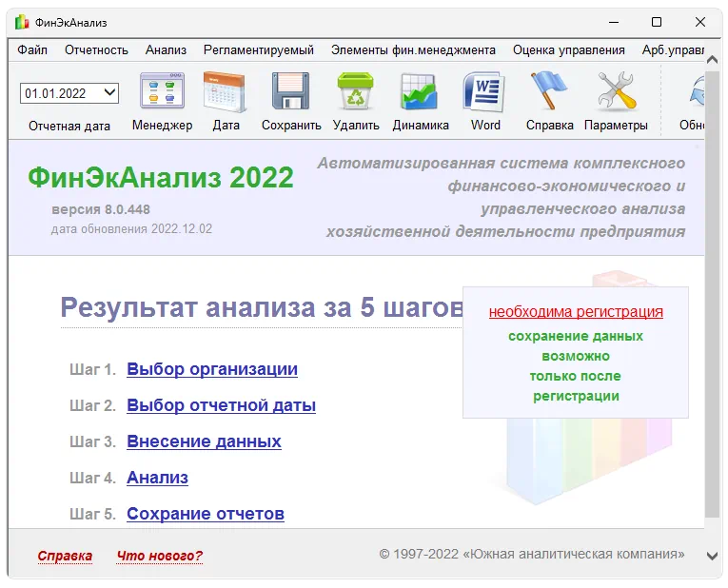The image size is (728, 588).
Task: Maximize the ФинЭкАнализ window
Action: pos(657,22)
